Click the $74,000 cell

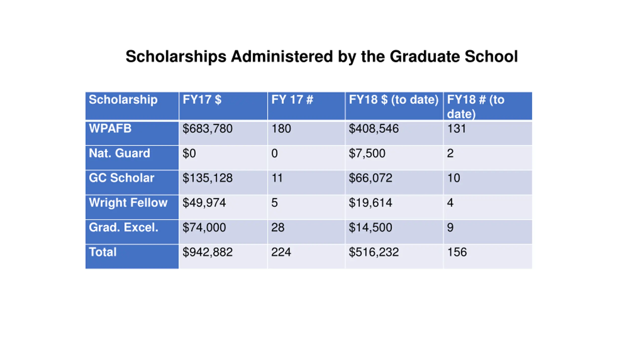[223, 232]
